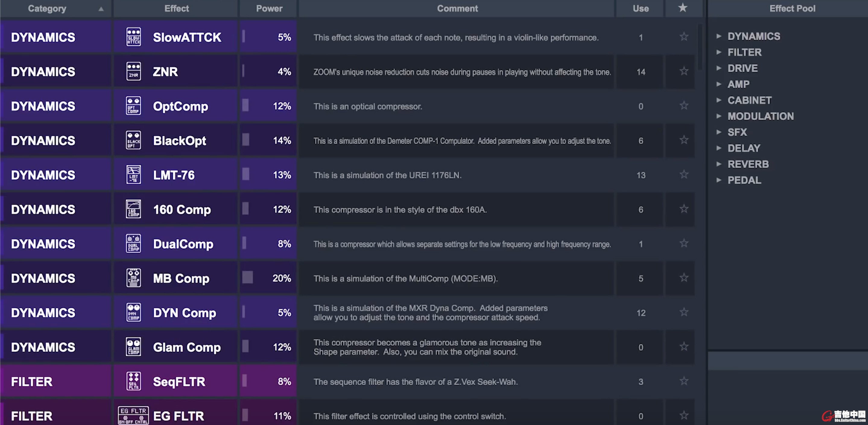Select the EG FLTR effect icon

[x=133, y=416]
